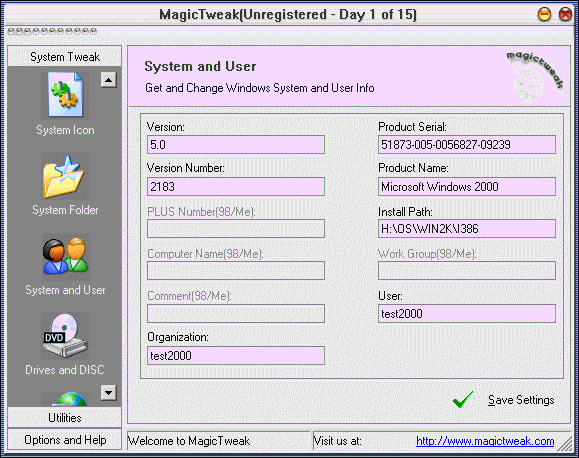This screenshot has height=458, width=579.
Task: Open the Options and Help section
Action: tap(65, 440)
